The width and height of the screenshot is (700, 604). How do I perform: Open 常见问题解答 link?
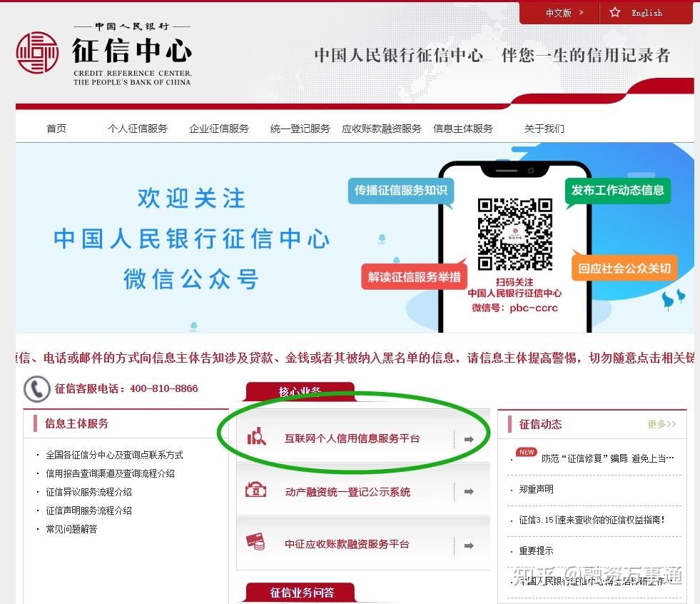[x=71, y=529]
